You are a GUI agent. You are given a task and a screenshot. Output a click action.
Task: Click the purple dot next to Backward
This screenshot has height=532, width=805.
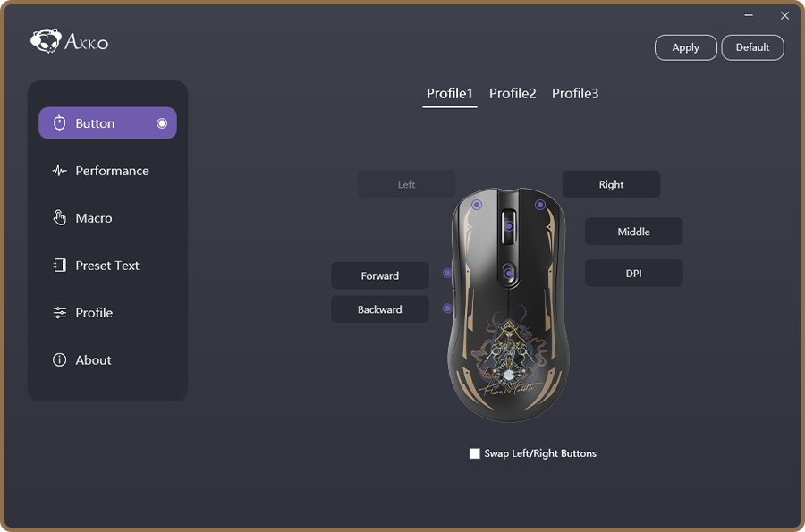click(447, 308)
